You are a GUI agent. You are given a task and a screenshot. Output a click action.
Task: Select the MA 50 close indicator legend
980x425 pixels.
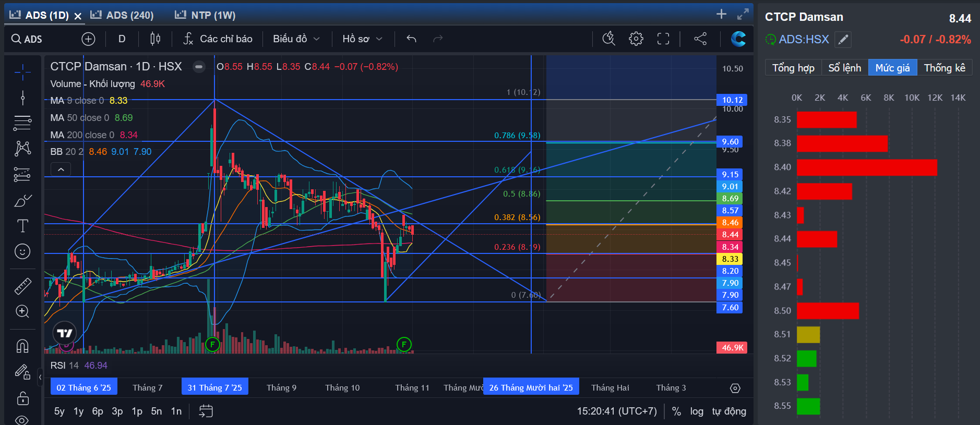[91, 118]
